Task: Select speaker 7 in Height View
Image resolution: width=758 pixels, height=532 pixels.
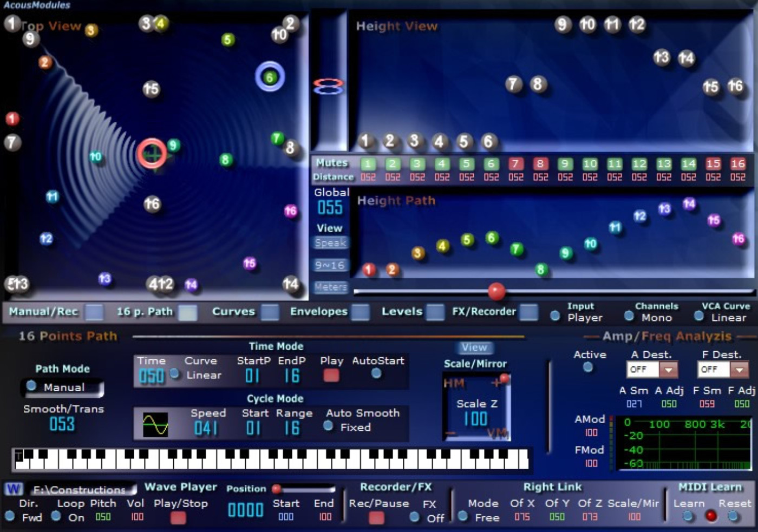Action: pyautogui.click(x=513, y=84)
